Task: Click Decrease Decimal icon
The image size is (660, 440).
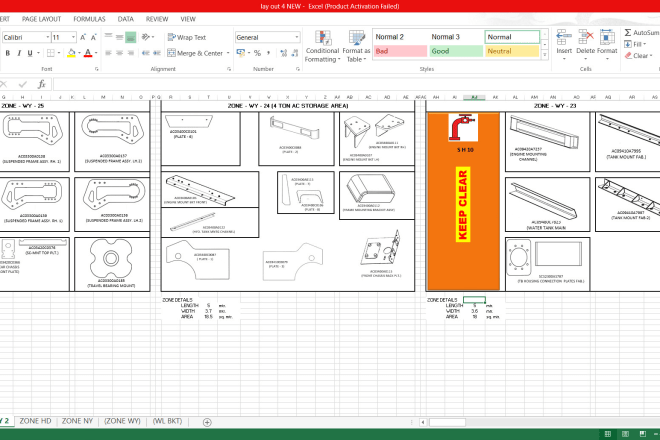Action: pyautogui.click(x=294, y=53)
